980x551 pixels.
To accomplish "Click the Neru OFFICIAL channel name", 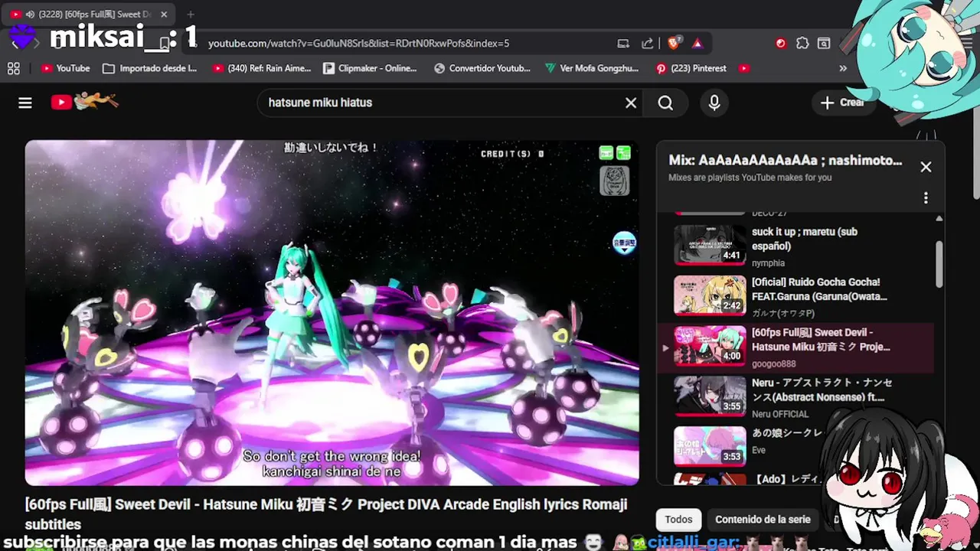I will (780, 414).
